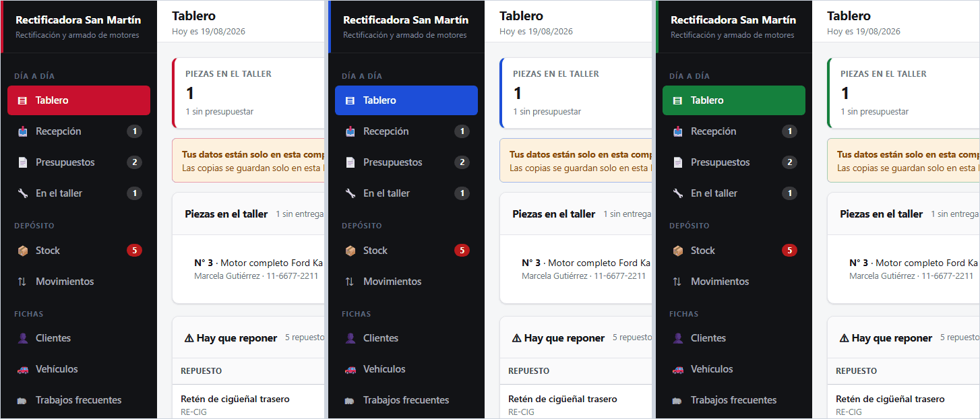The height and width of the screenshot is (419, 980).
Task: Click the warning icon beside Hay que reponer, red-themed panel
Action: coord(189,338)
